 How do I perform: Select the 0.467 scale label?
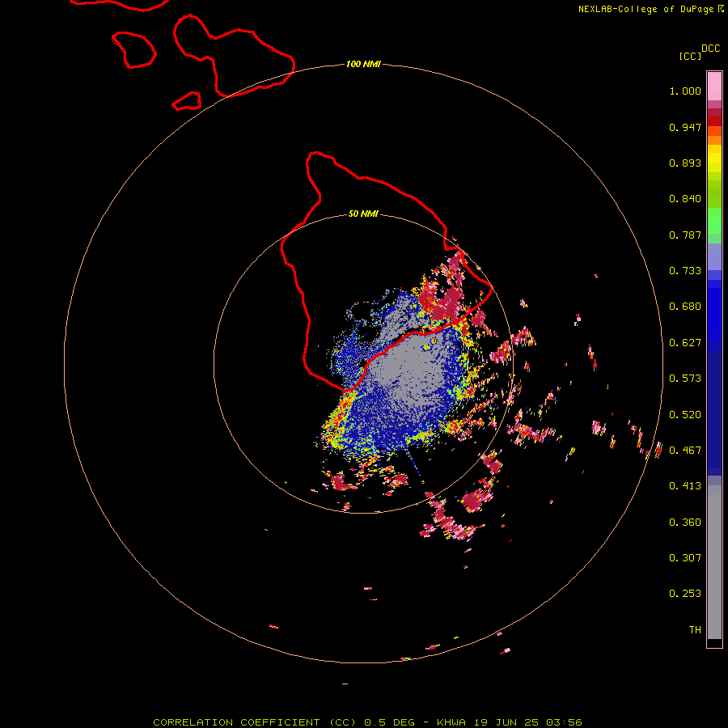coord(685,451)
